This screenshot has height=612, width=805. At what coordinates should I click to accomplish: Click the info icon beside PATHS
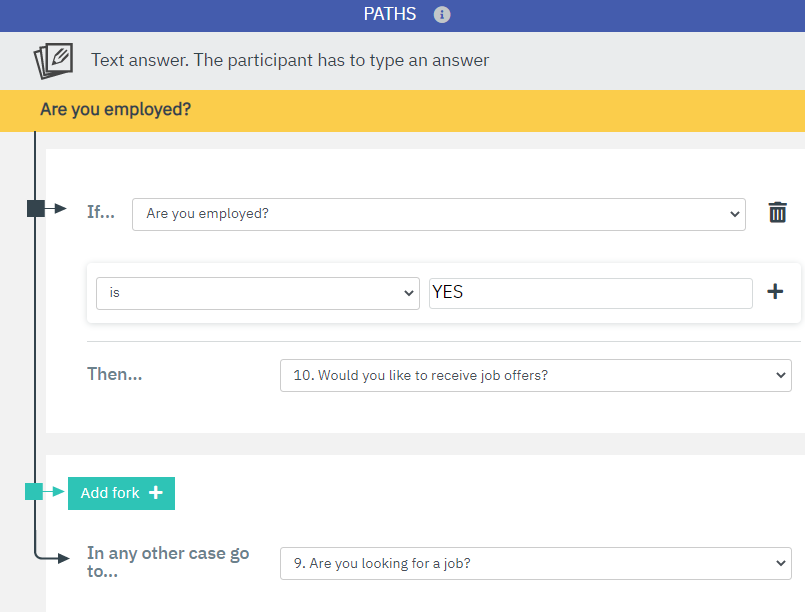coord(442,15)
